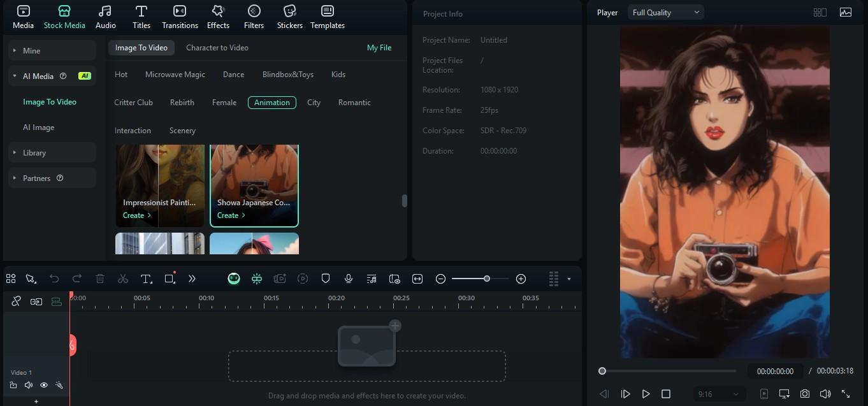The image size is (868, 406).
Task: Select the Critter Club category
Action: 134,103
